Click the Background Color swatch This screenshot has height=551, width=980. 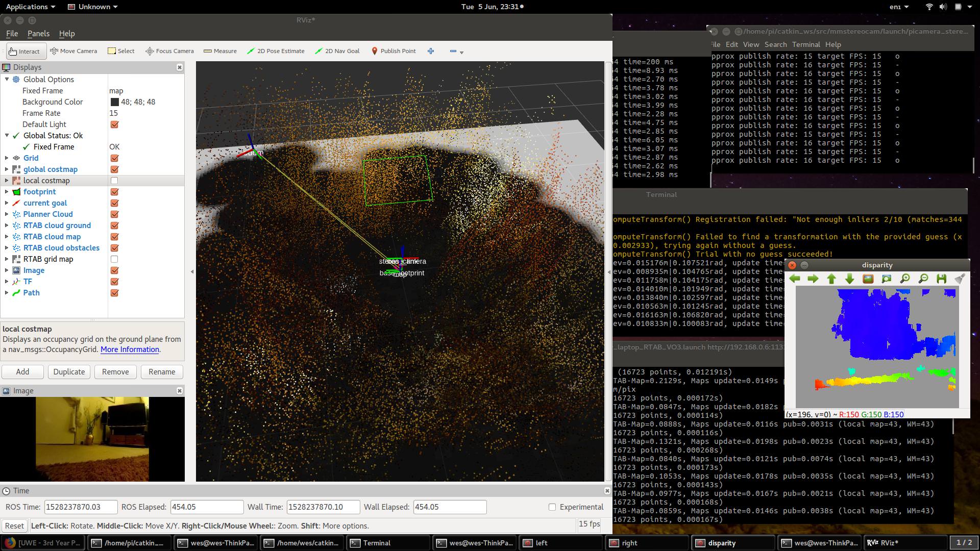click(x=114, y=102)
